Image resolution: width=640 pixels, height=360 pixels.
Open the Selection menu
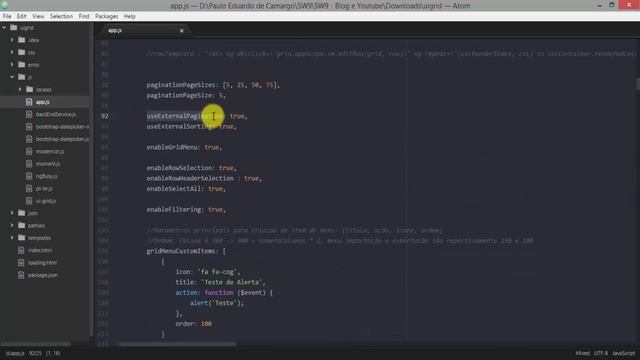coord(61,16)
